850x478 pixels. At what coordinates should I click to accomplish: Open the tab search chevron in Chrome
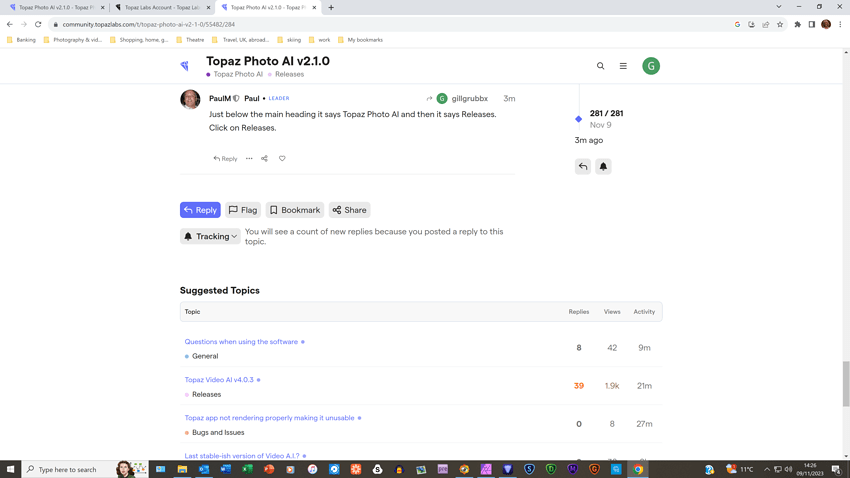click(x=778, y=7)
